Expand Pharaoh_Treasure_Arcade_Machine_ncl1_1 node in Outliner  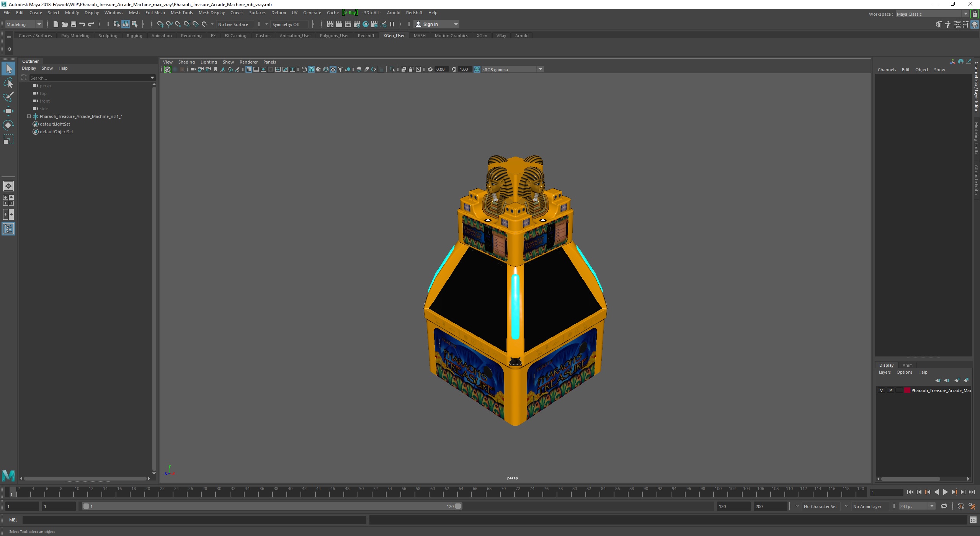point(29,116)
